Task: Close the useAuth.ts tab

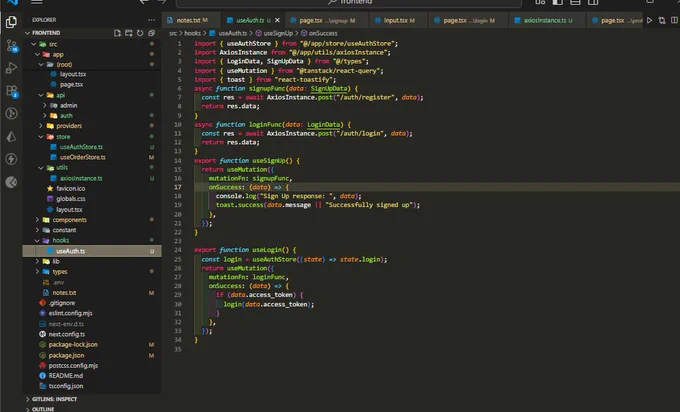Action: (x=277, y=20)
